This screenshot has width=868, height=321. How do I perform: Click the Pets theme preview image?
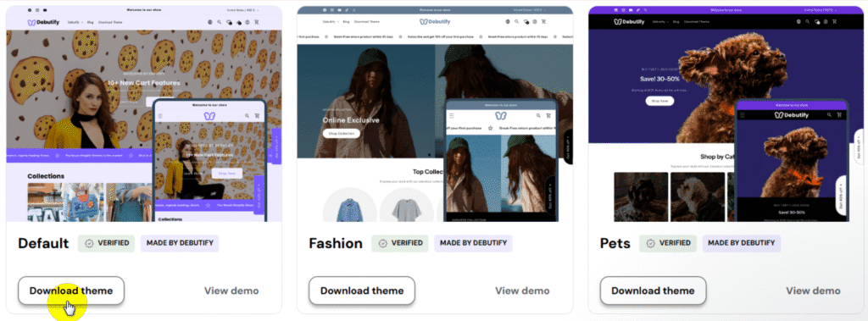(726, 113)
